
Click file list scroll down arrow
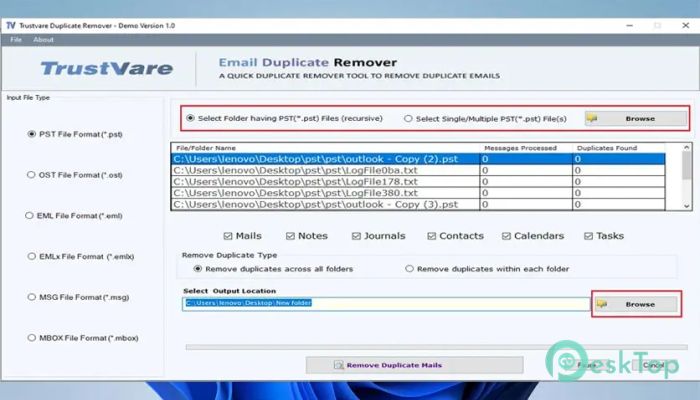pyautogui.click(x=687, y=206)
